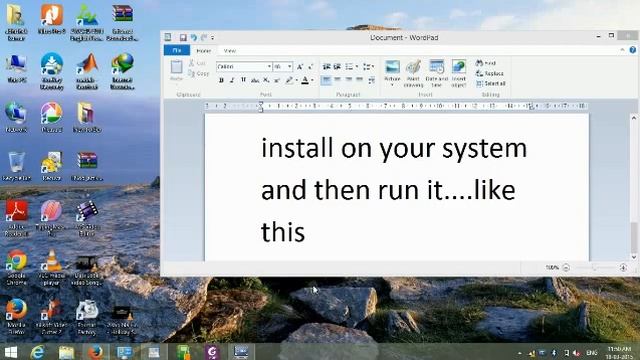Screen dimensions: 640x360
Task: Click Find in Editing group
Action: pos(486,63)
